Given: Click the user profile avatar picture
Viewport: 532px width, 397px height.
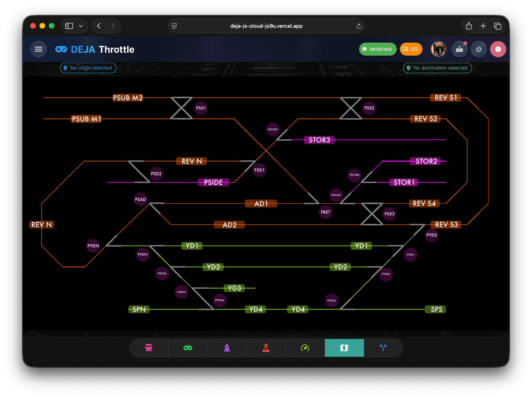Looking at the screenshot, I should 438,49.
